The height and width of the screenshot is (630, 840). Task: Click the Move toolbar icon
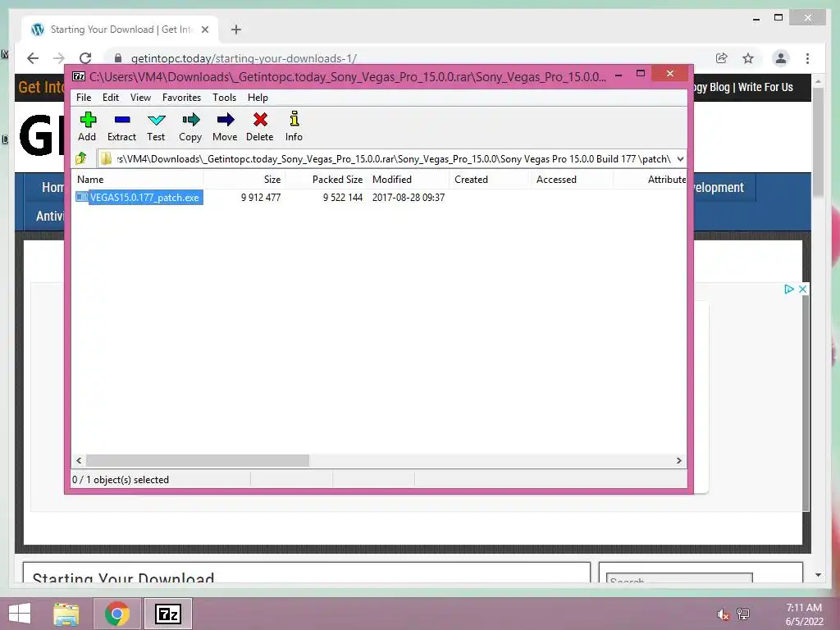[x=225, y=120]
